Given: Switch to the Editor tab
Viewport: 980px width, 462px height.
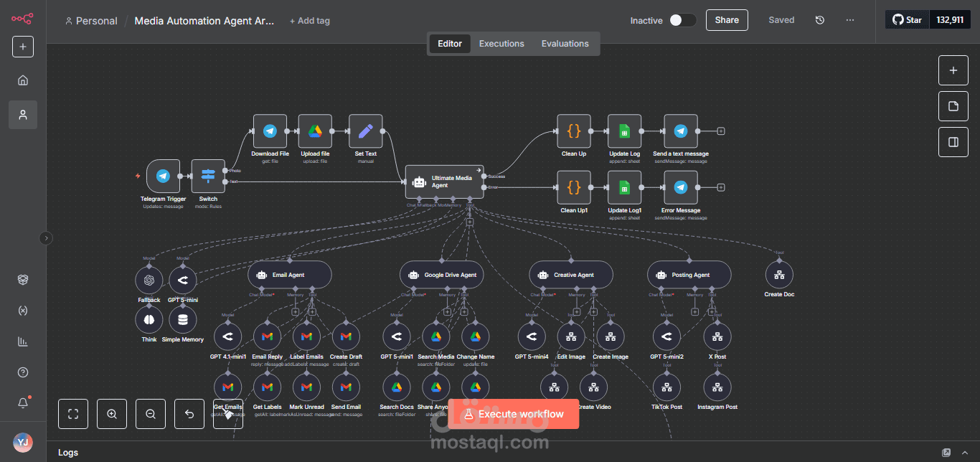Looking at the screenshot, I should pyautogui.click(x=450, y=44).
